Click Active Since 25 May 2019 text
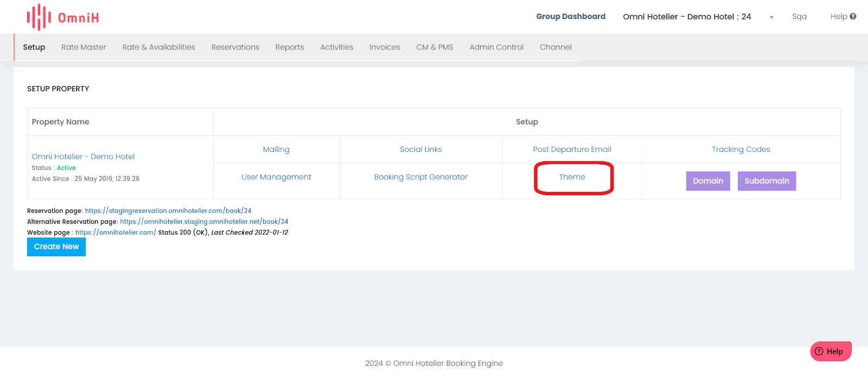 [86, 179]
